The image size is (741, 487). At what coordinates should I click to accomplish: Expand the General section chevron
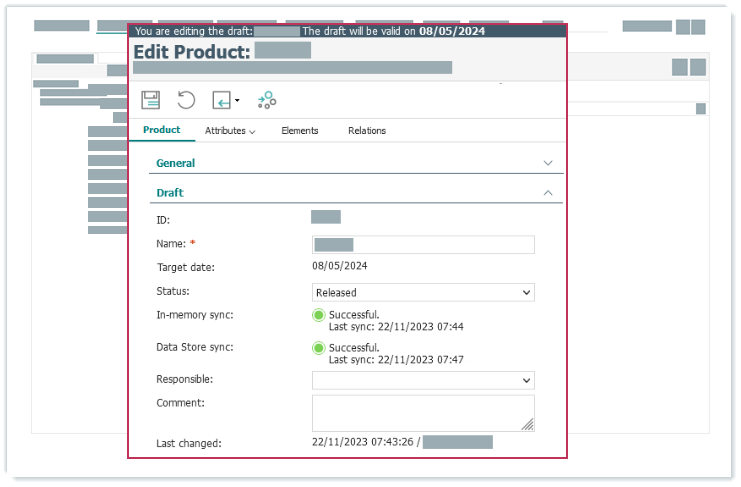547,162
